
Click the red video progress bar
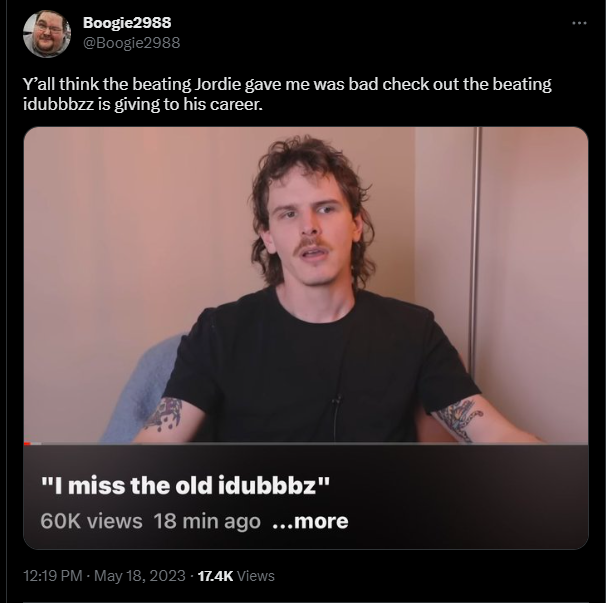tap(27, 443)
